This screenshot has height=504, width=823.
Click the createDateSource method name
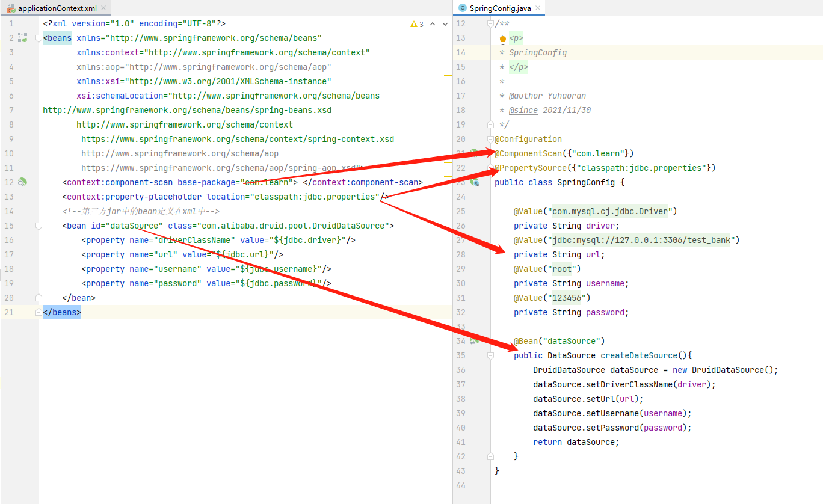(639, 355)
